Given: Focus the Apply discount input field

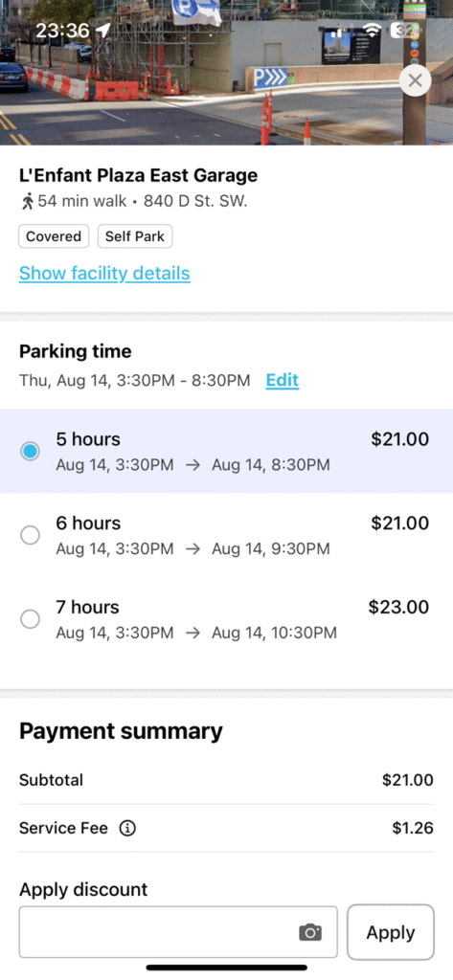Looking at the screenshot, I should click(x=178, y=932).
